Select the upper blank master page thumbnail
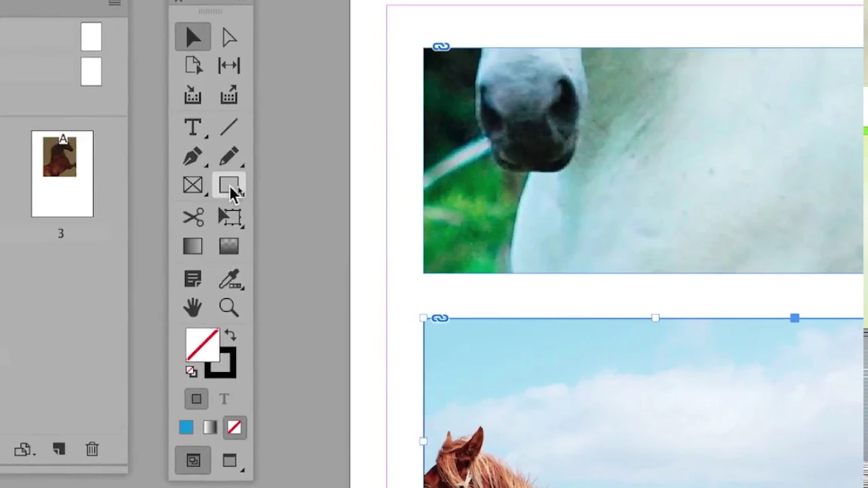868x488 pixels. point(91,37)
